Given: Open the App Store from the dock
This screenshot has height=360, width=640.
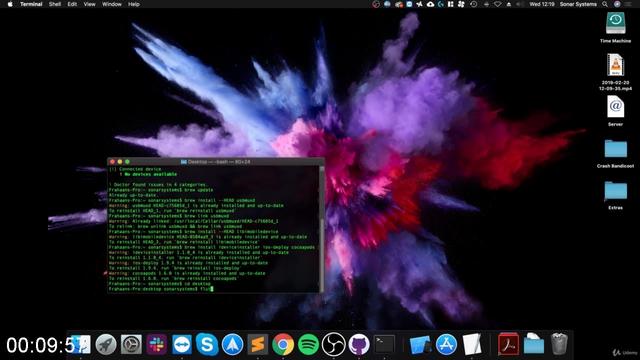Looking at the screenshot, I should pyautogui.click(x=447, y=344).
